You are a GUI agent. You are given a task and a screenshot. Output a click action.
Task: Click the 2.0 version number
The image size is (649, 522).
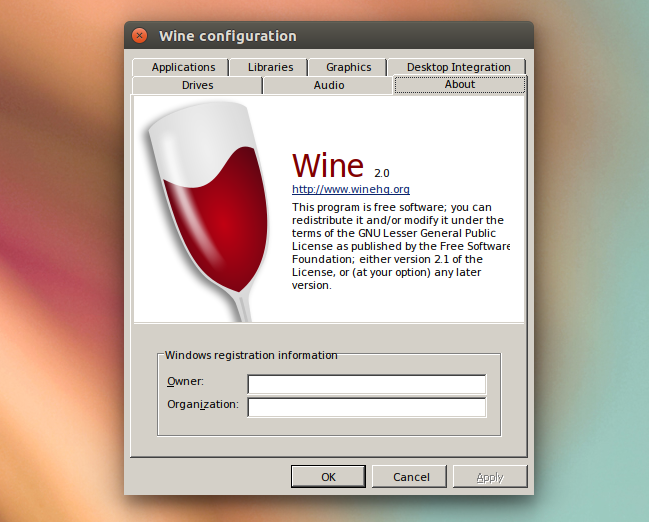pos(382,172)
